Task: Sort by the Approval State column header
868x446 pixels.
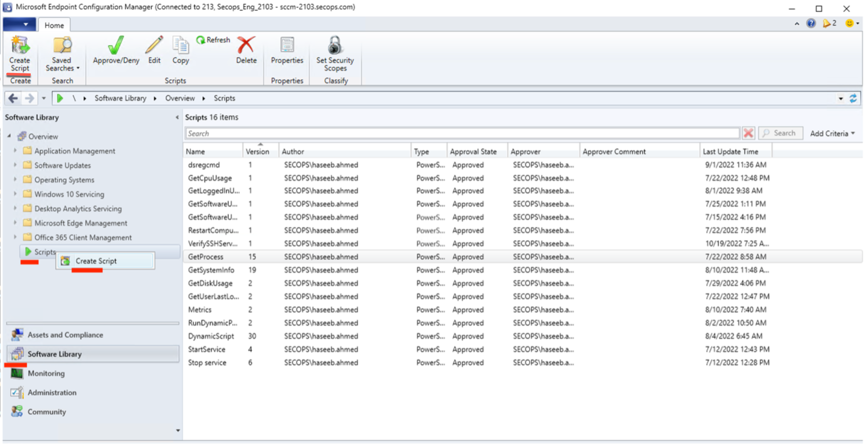Action: [477, 152]
